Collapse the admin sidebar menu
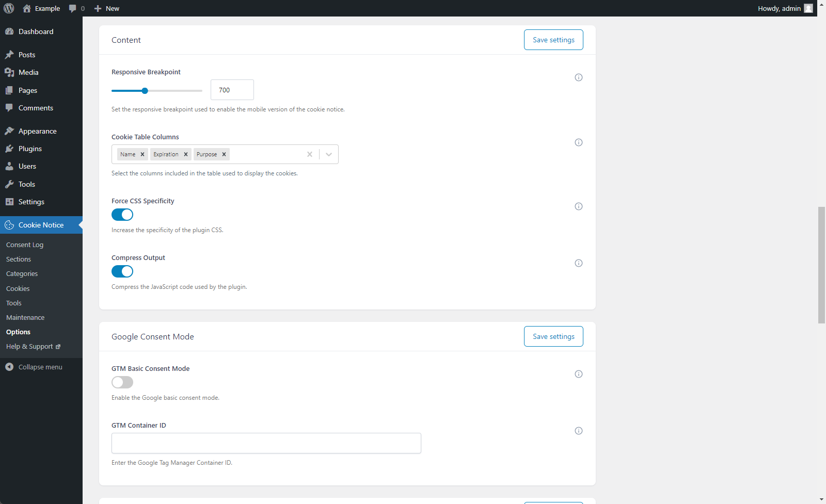 [40, 367]
